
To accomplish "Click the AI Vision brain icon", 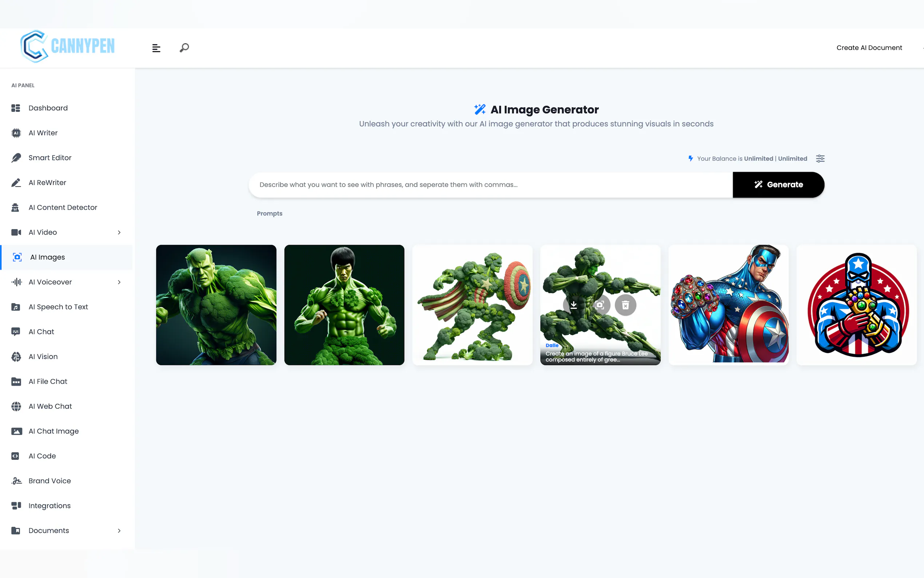I will pos(16,357).
